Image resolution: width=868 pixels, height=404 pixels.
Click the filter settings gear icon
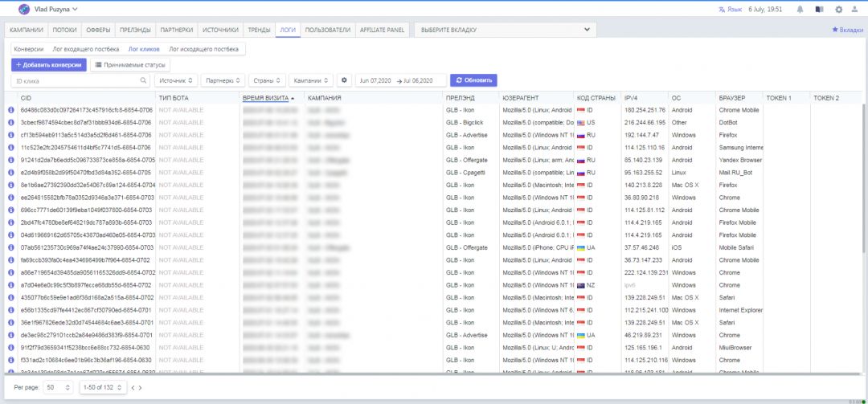coord(345,80)
